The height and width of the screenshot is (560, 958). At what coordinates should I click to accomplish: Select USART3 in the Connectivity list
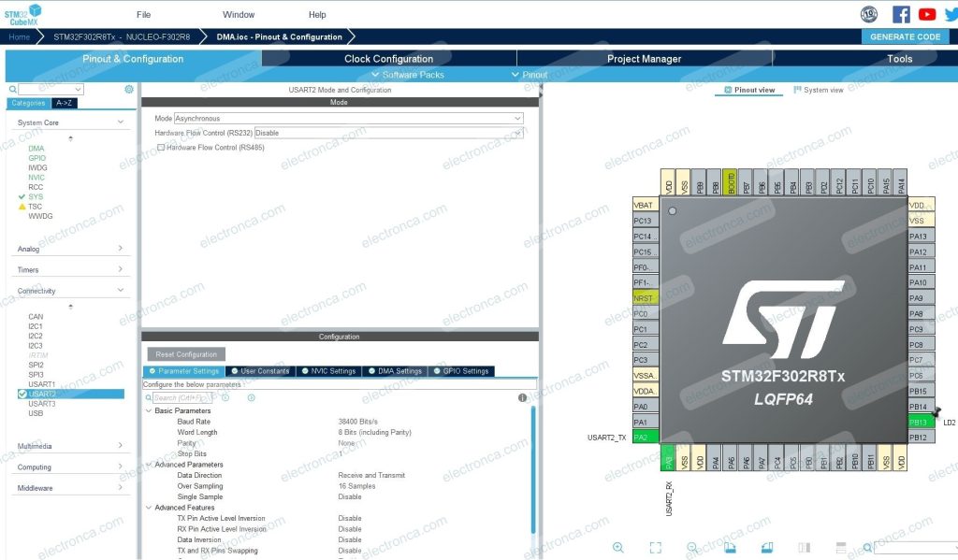click(x=42, y=404)
